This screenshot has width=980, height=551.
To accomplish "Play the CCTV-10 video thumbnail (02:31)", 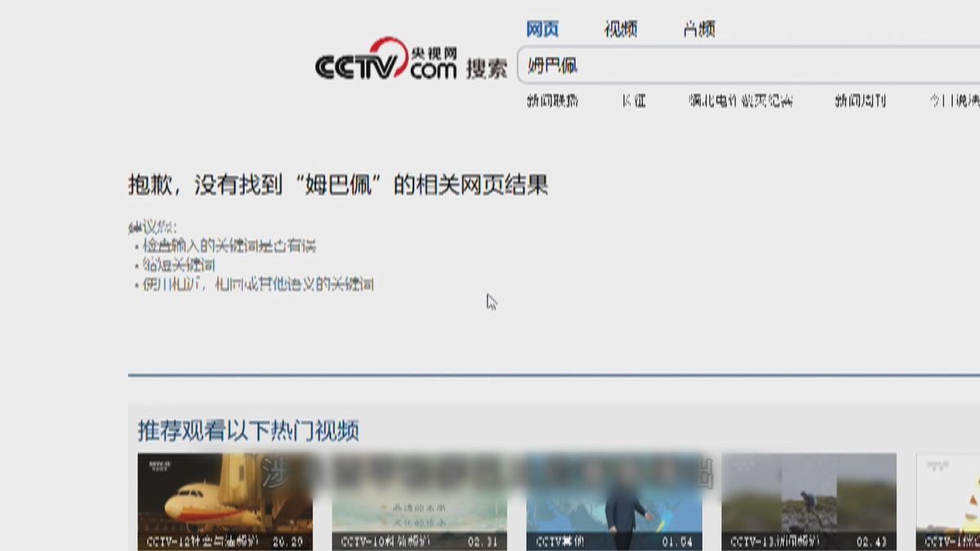I will [x=419, y=502].
